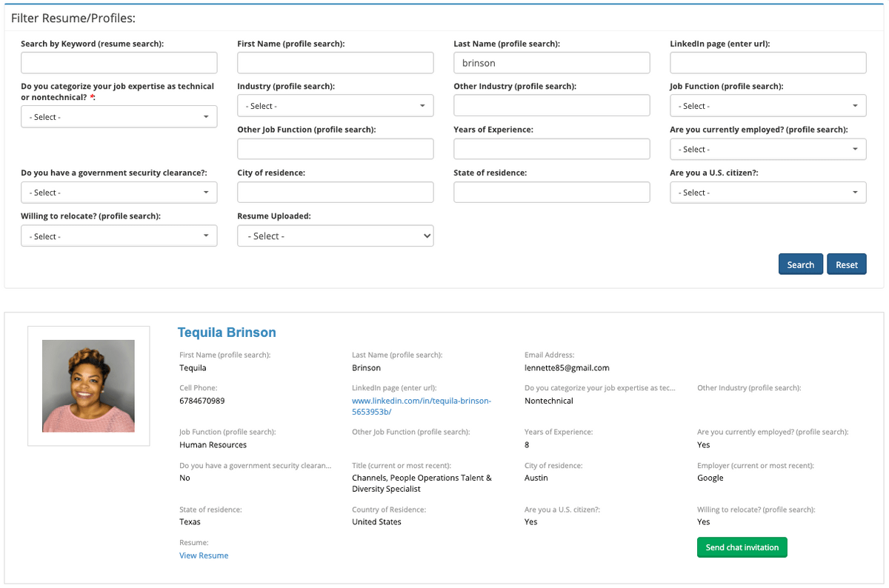Open the Willing to relocate dropdown
889x588 pixels.
click(x=119, y=236)
